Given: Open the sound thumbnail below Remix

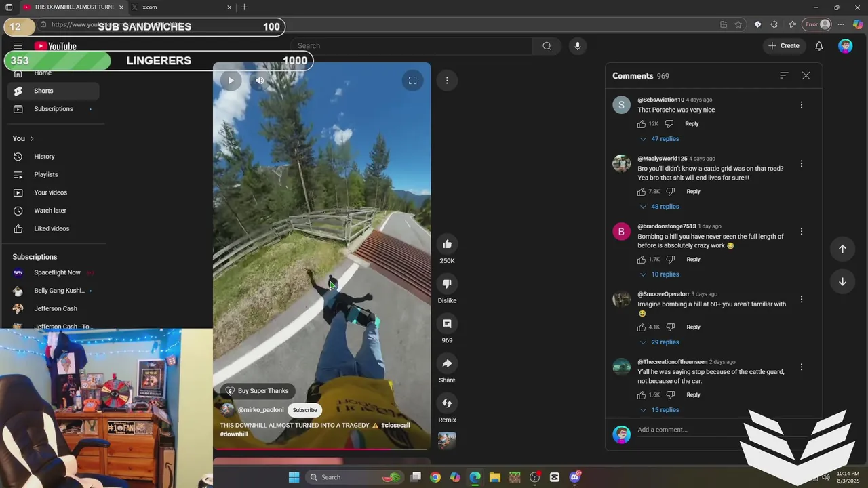Looking at the screenshot, I should 447,441.
